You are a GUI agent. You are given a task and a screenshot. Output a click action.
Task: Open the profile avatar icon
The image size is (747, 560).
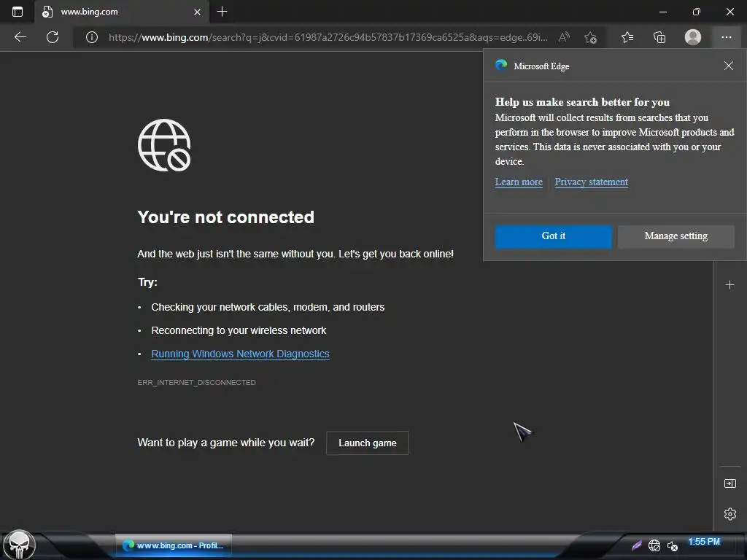coord(693,37)
